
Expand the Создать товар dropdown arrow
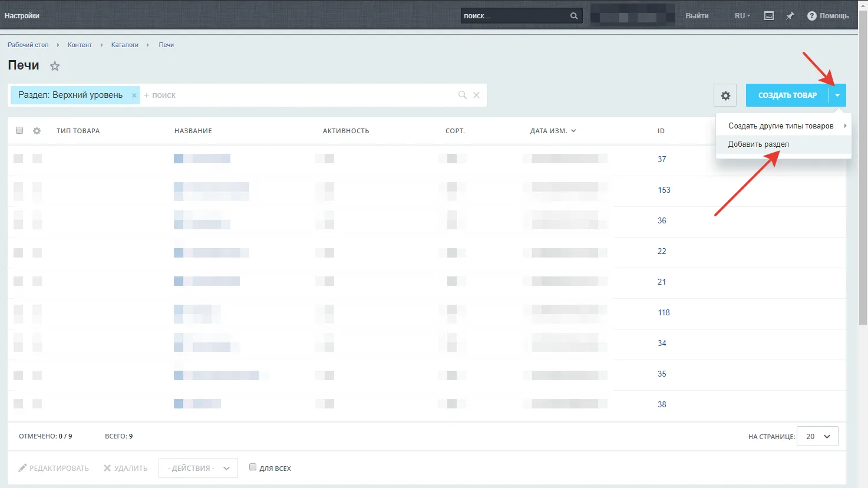click(837, 95)
